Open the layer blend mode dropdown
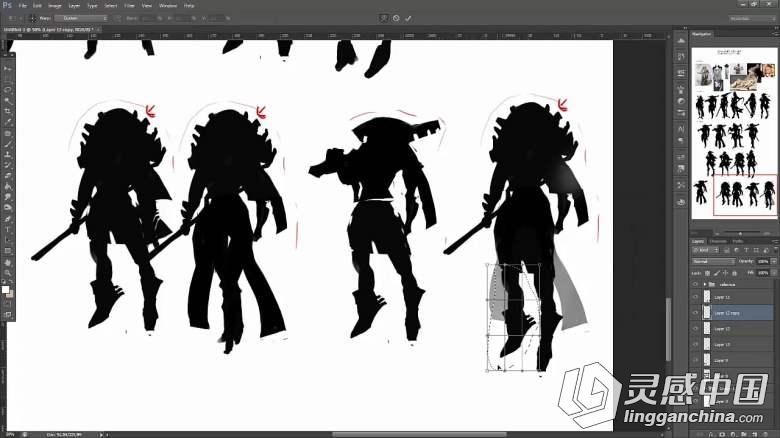This screenshot has width=780, height=438. coord(713,261)
